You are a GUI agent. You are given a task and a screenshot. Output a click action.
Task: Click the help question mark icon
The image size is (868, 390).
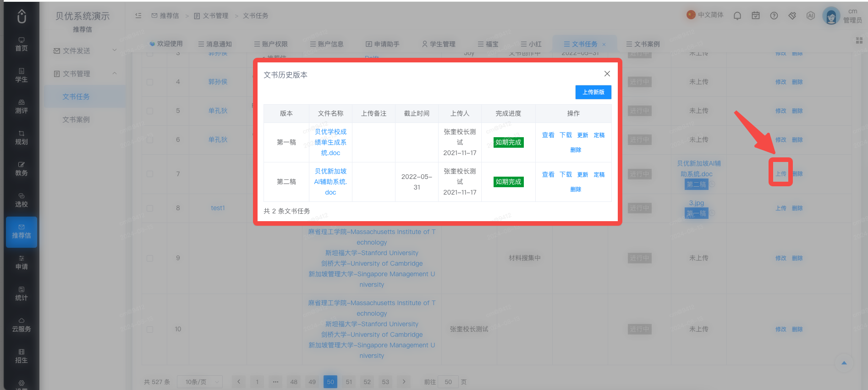(774, 16)
